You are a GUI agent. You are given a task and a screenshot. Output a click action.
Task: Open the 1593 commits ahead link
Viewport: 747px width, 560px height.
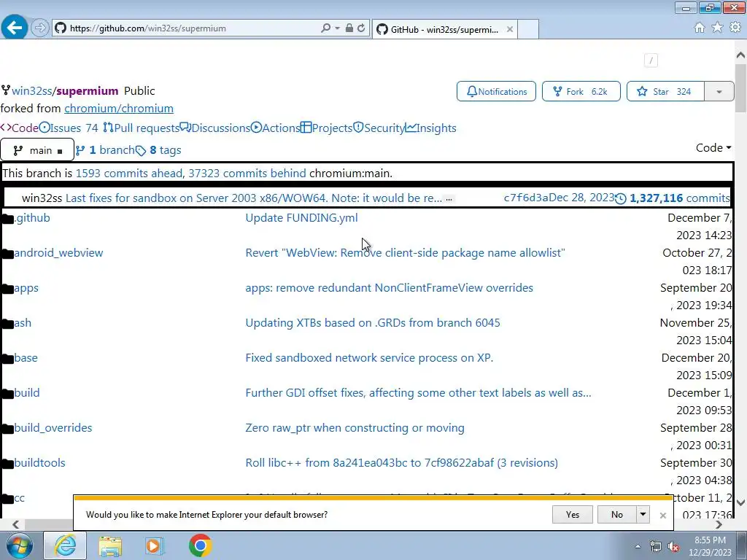tap(129, 174)
